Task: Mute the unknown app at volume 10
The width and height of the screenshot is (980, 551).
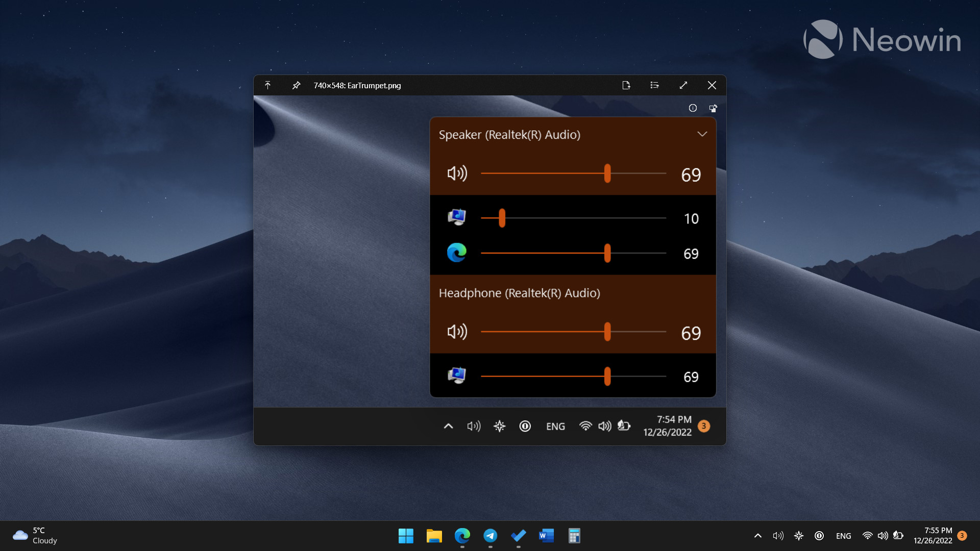Action: pos(456,218)
